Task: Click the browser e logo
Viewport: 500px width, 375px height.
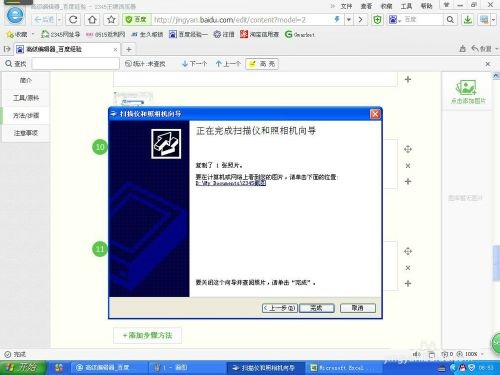Action: (15, 15)
